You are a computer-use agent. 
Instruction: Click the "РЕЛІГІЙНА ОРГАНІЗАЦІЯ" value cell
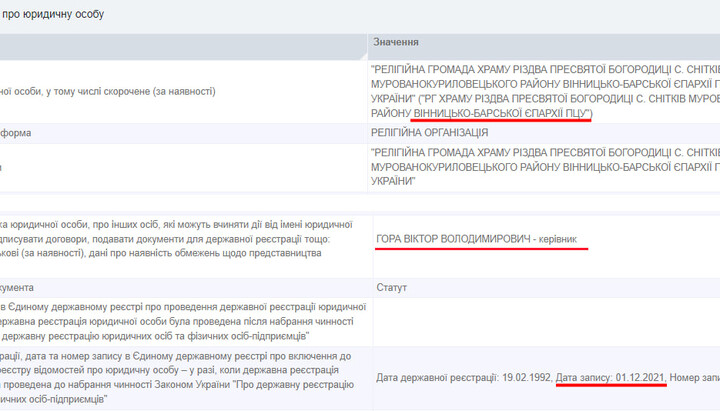[x=432, y=133]
